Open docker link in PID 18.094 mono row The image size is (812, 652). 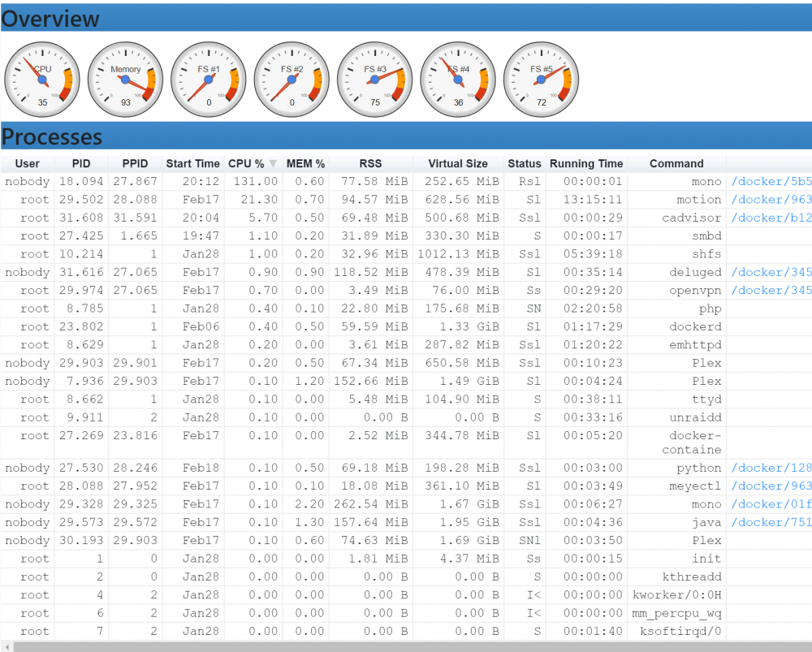point(771,181)
